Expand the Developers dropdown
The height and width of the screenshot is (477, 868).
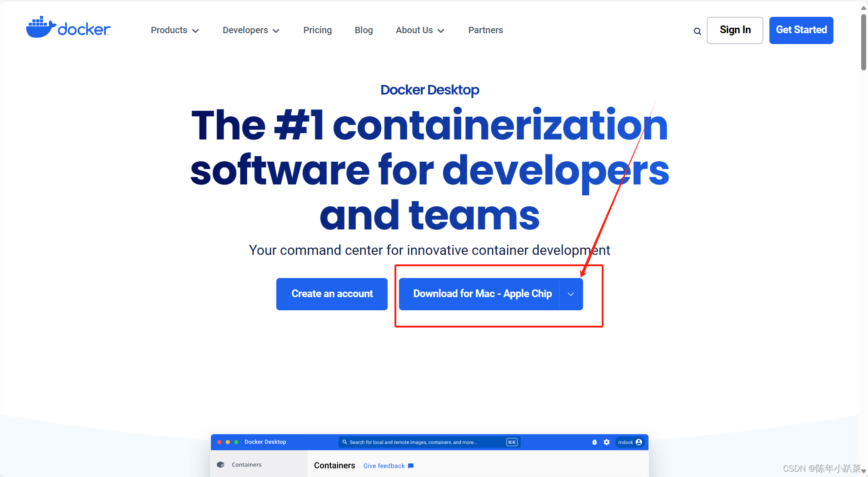click(251, 30)
